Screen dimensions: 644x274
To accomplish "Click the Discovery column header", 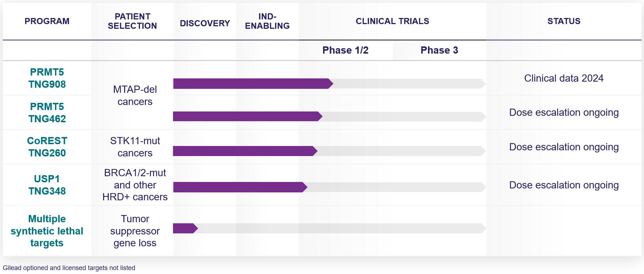I will tap(205, 23).
